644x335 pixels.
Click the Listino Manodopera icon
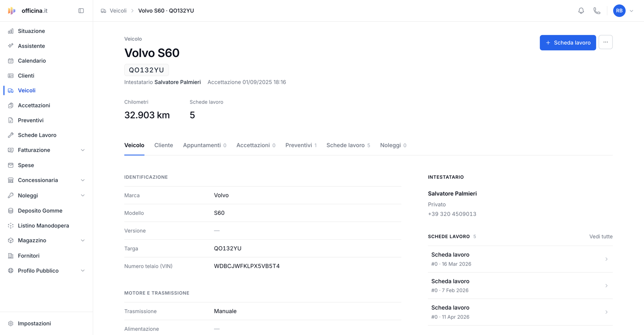[11, 226]
